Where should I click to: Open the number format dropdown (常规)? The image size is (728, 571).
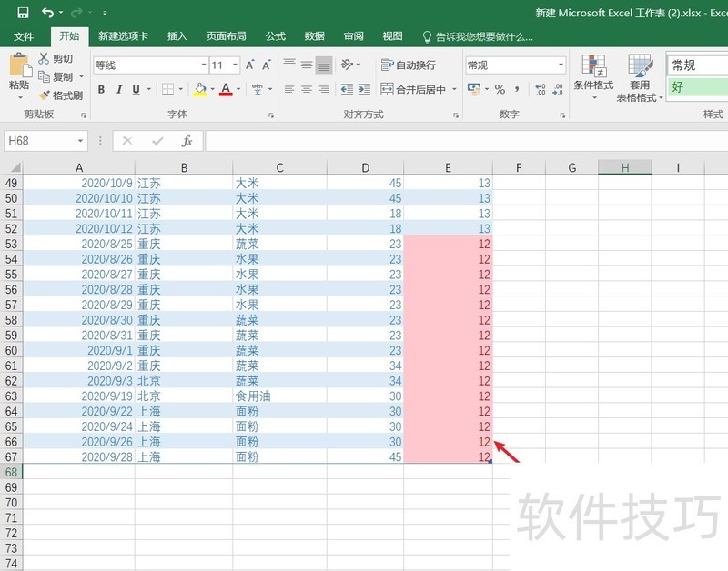(x=560, y=65)
